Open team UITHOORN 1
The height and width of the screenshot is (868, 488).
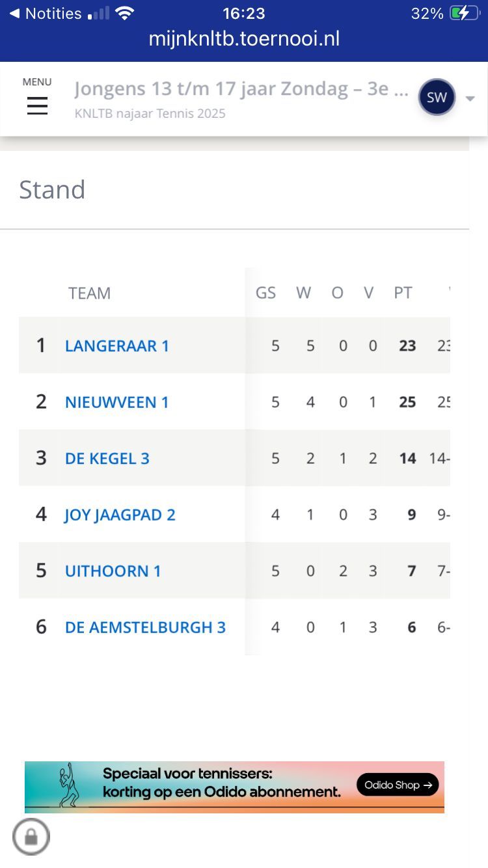[113, 571]
